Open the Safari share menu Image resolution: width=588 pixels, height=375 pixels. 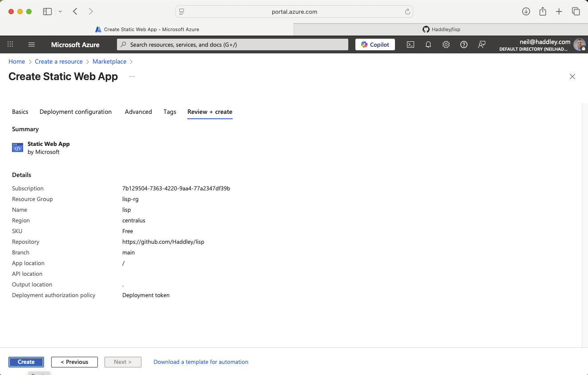tap(543, 12)
